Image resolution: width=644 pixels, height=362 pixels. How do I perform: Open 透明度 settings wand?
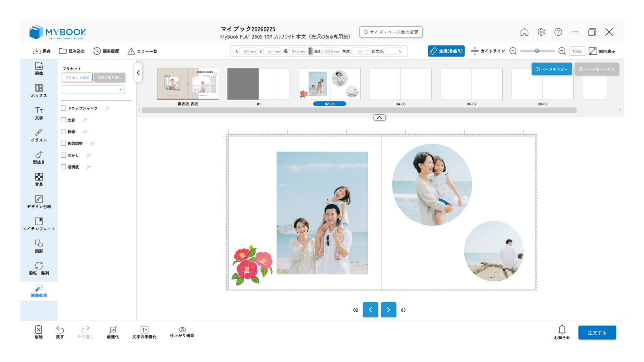pyautogui.click(x=89, y=167)
